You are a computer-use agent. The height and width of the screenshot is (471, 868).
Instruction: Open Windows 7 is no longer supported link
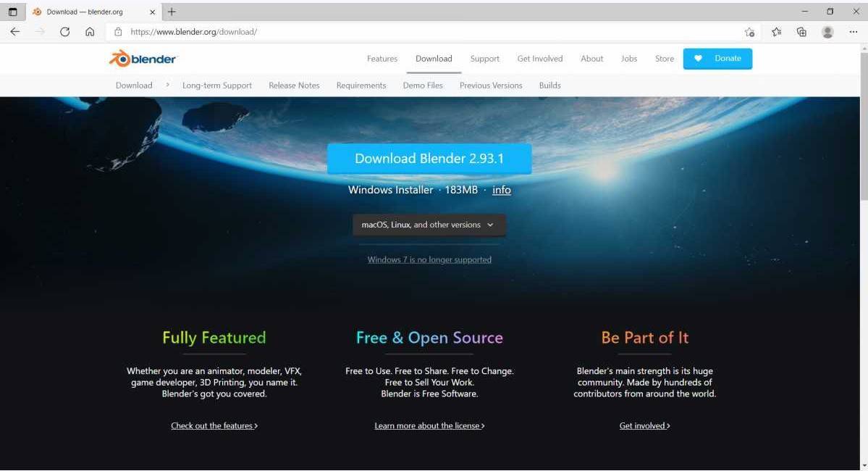[429, 259]
